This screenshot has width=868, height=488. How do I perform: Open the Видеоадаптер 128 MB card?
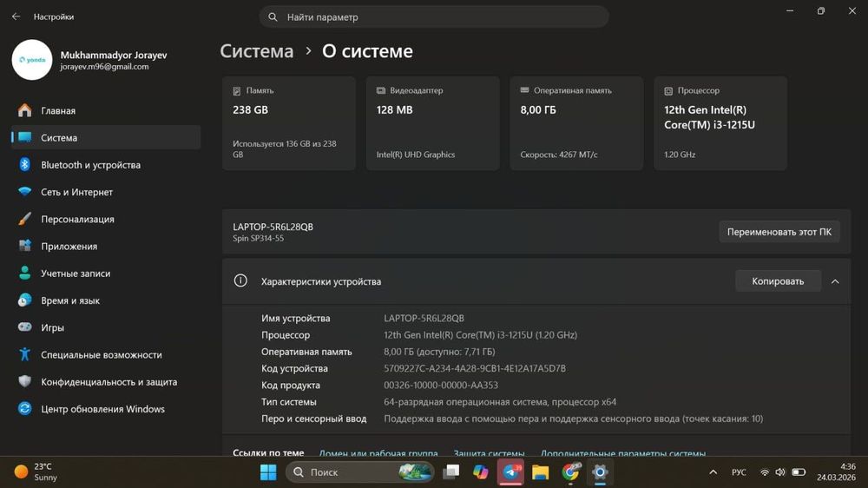(x=433, y=123)
